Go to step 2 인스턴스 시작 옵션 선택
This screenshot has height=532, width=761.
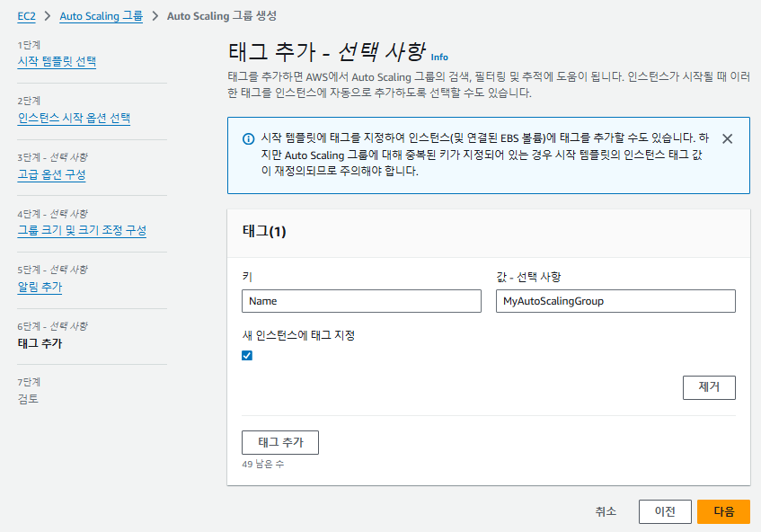(74, 118)
